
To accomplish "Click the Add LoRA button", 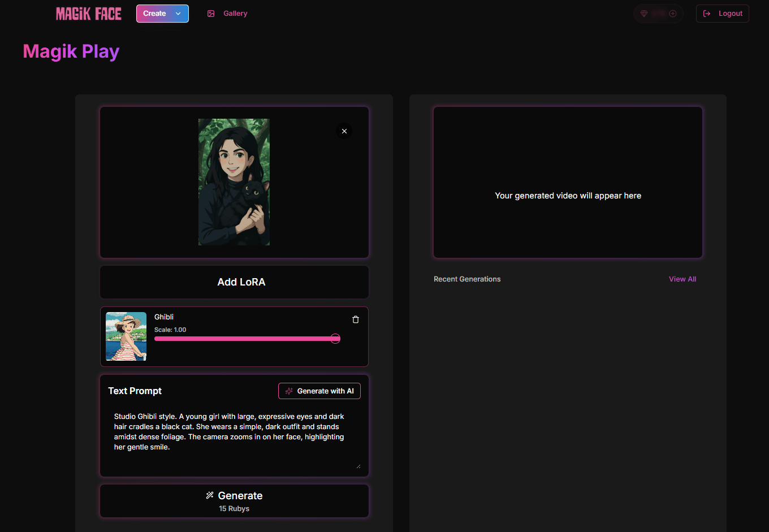I will (x=234, y=282).
